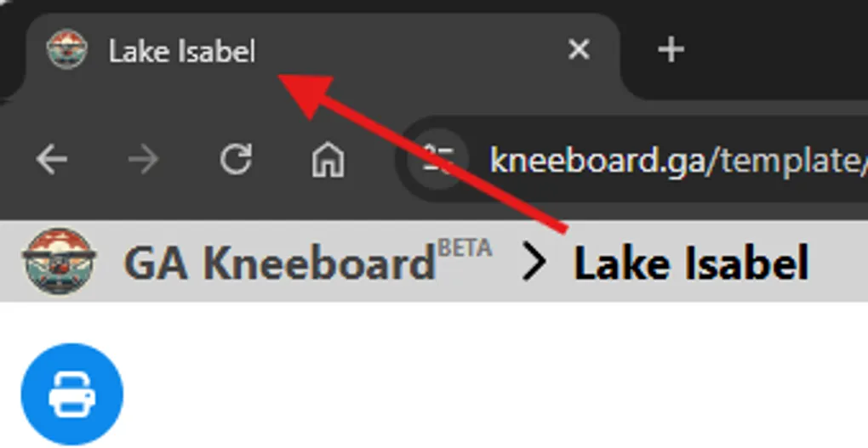
Task: Select the Lake Isabel breadcrumb title
Action: tap(690, 264)
